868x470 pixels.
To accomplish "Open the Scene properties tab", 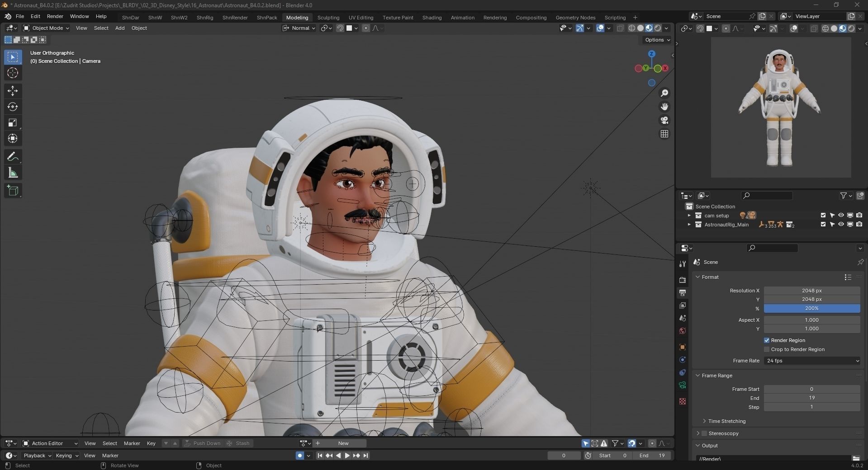I will click(x=683, y=318).
